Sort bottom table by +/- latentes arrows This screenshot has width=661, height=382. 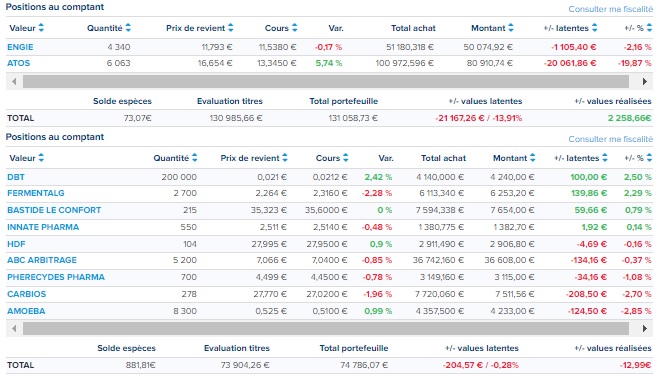tap(605, 158)
